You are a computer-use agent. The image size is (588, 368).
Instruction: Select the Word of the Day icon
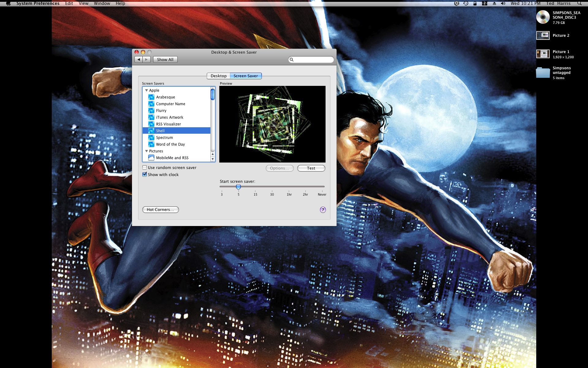(151, 144)
